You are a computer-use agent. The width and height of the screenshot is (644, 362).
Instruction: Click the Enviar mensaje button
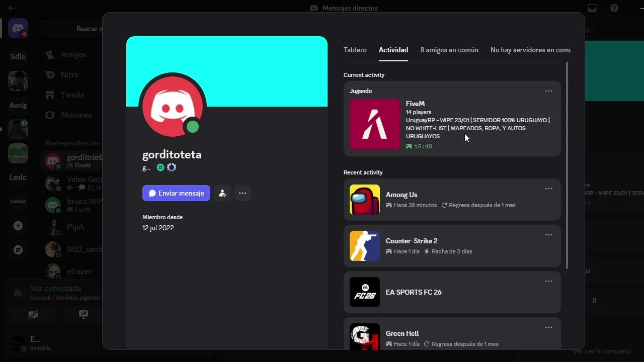click(176, 193)
